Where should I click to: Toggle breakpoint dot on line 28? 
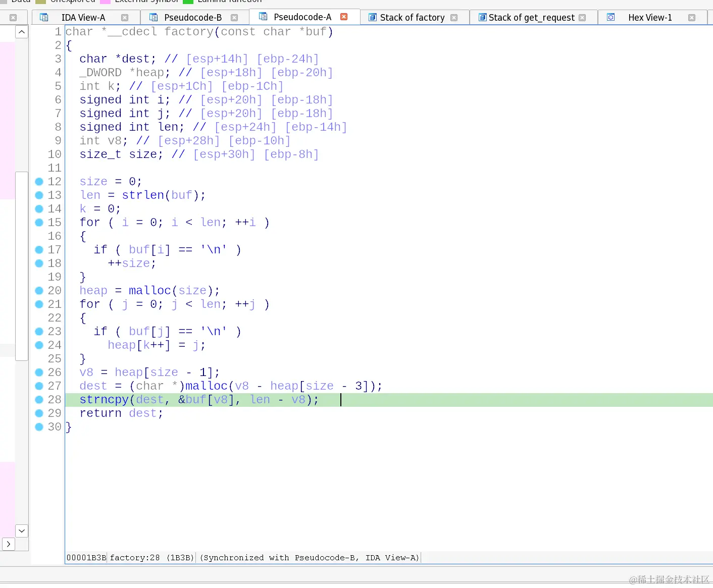pyautogui.click(x=39, y=400)
